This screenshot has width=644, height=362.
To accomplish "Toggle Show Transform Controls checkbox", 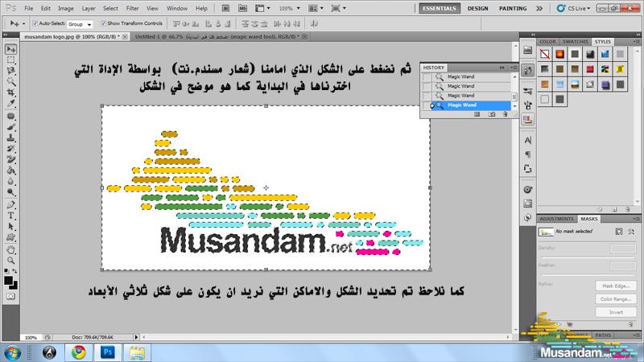I will click(103, 23).
